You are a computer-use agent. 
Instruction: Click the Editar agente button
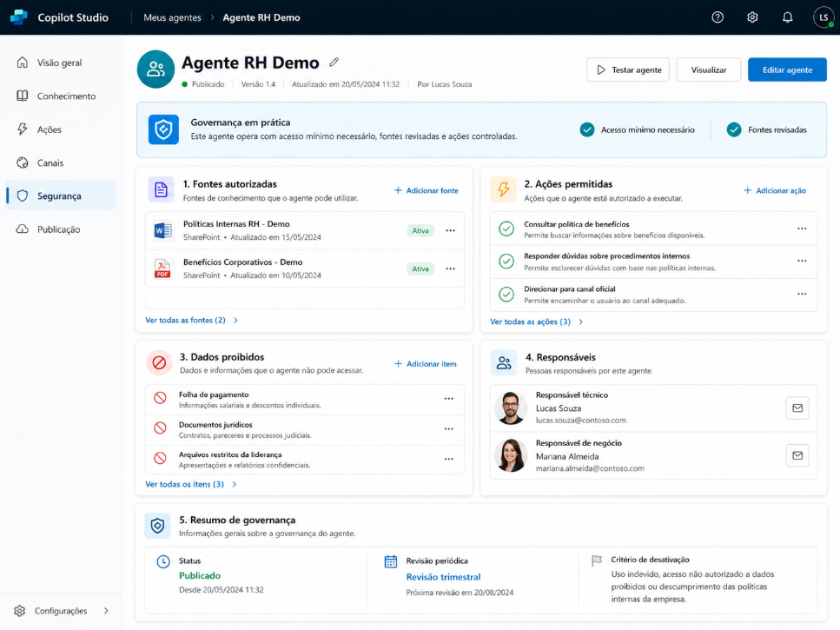[787, 70]
